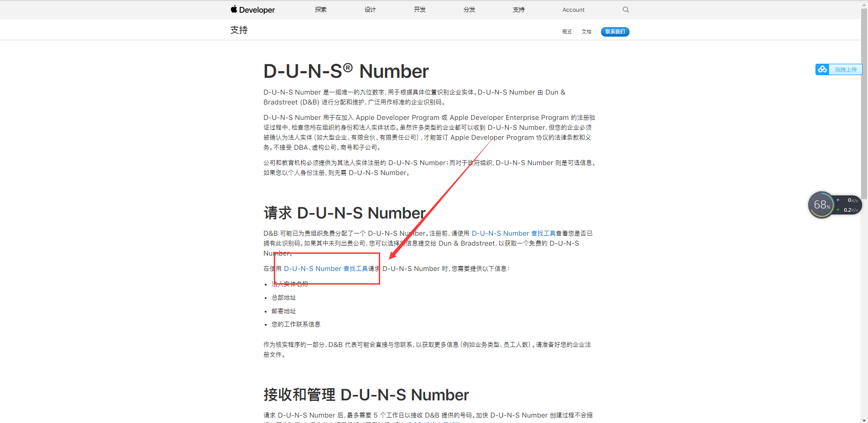Click the Apple Developer logo
This screenshot has height=423, width=868.
coord(253,10)
